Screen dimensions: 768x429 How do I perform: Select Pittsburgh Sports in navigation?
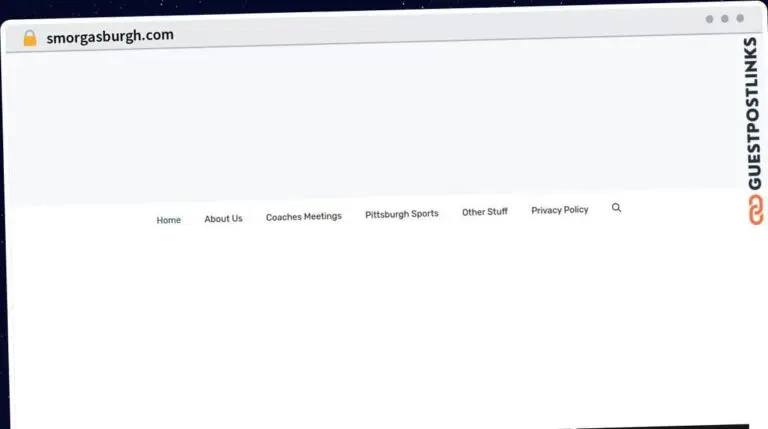point(401,214)
